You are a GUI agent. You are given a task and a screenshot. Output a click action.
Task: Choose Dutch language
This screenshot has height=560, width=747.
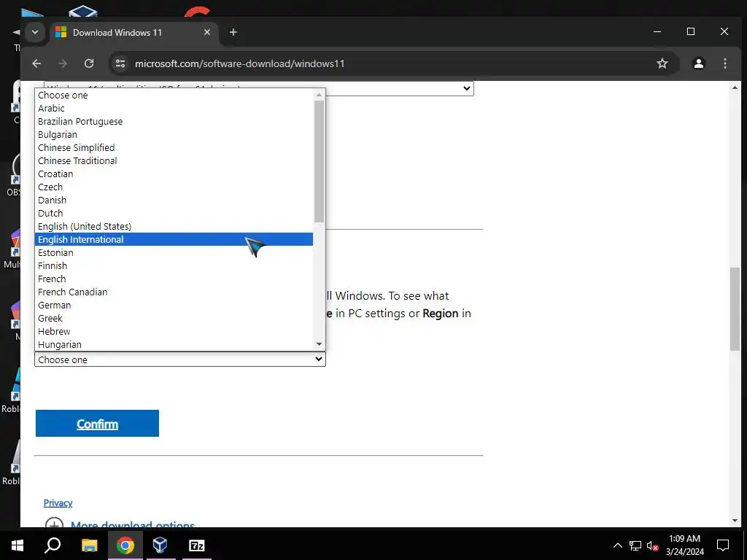click(174, 213)
